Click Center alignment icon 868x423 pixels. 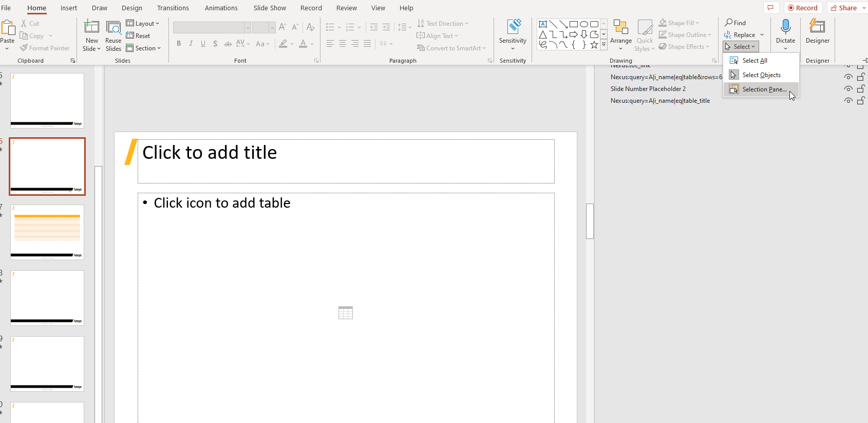tap(343, 44)
